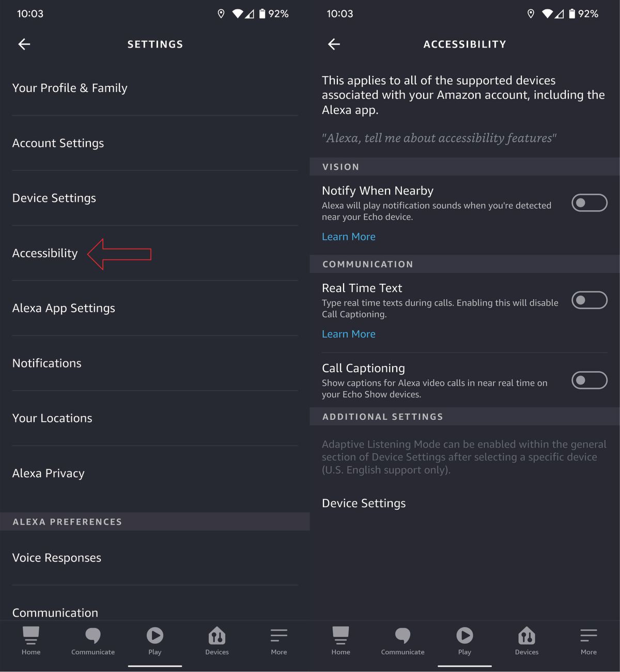This screenshot has height=672, width=620.
Task: Tap Learn More under Real Time Text
Action: click(348, 334)
